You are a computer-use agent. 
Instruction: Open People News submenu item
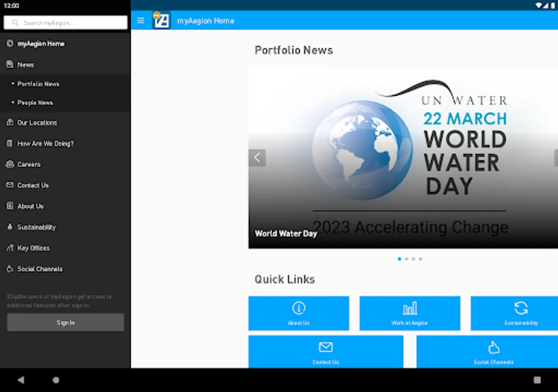point(65,103)
